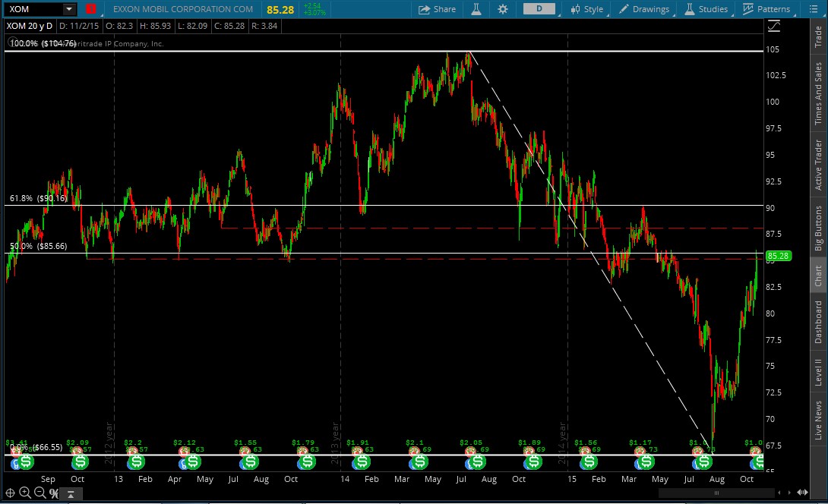Open chart settings gear icon
Image resolution: width=828 pixels, height=504 pixels.
[503, 9]
